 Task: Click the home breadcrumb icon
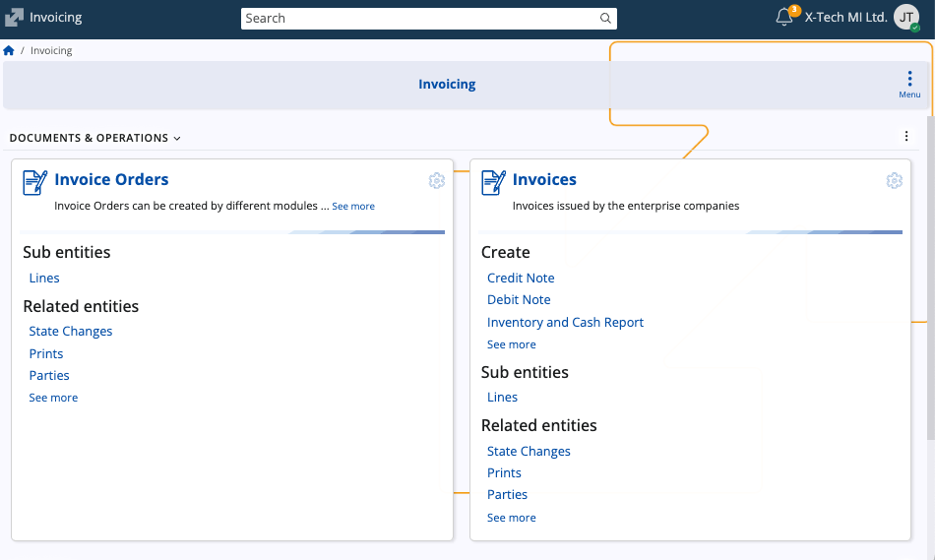(x=9, y=50)
